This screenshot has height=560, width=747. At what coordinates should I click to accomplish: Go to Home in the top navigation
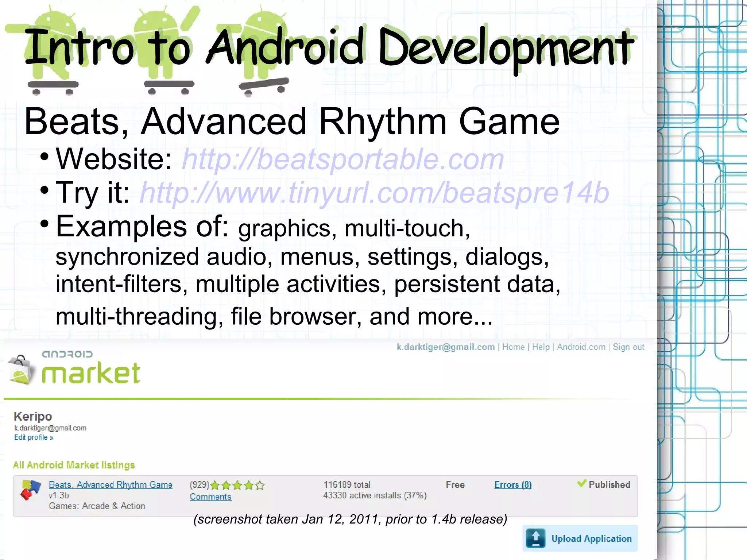click(x=513, y=347)
